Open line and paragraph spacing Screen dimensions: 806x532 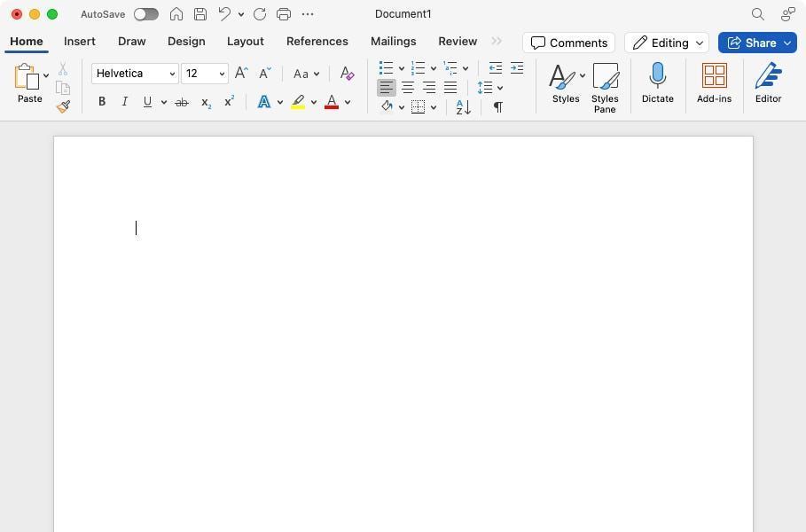coord(485,88)
